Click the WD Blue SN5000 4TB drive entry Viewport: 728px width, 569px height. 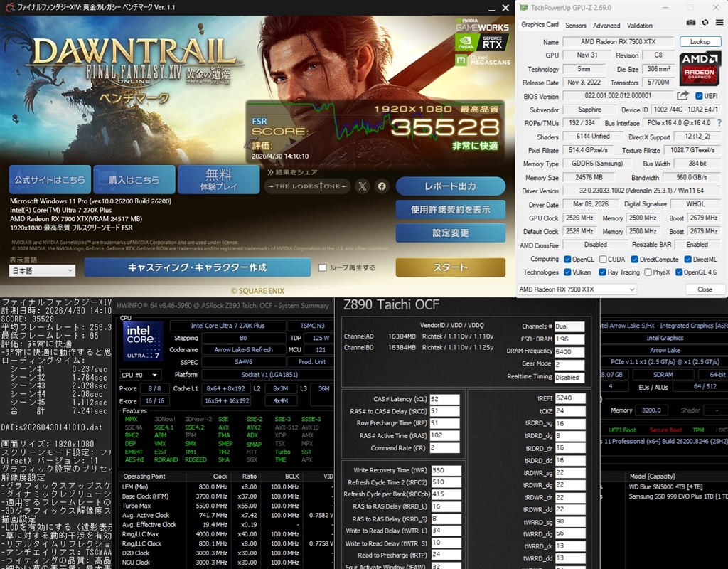665,486
